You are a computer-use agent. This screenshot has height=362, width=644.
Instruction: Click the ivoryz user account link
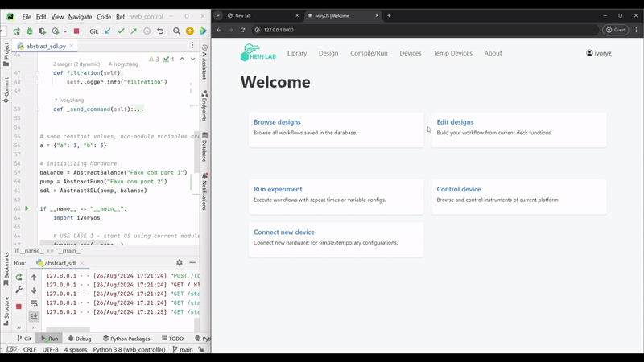(x=599, y=53)
